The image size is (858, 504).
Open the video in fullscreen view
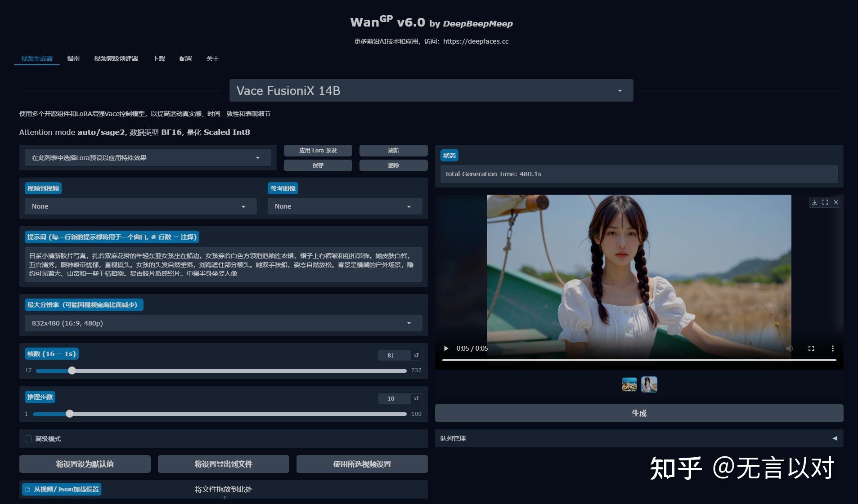825,202
